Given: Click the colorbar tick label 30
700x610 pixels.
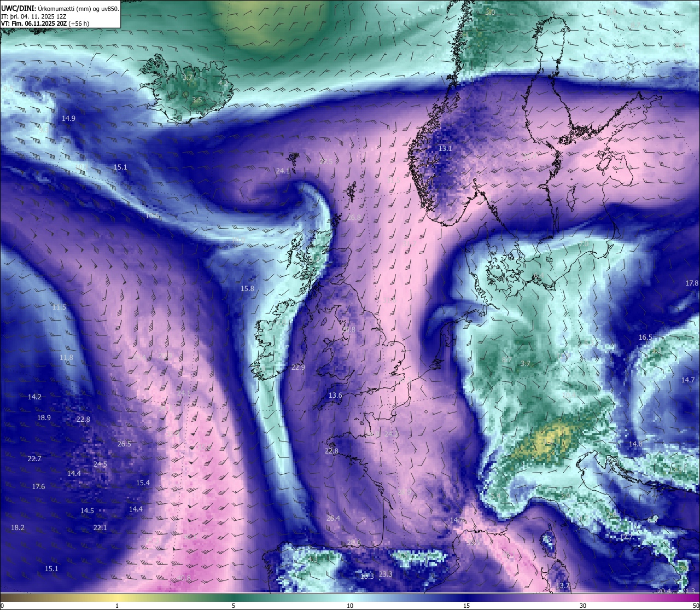Looking at the screenshot, I should coord(583,606).
